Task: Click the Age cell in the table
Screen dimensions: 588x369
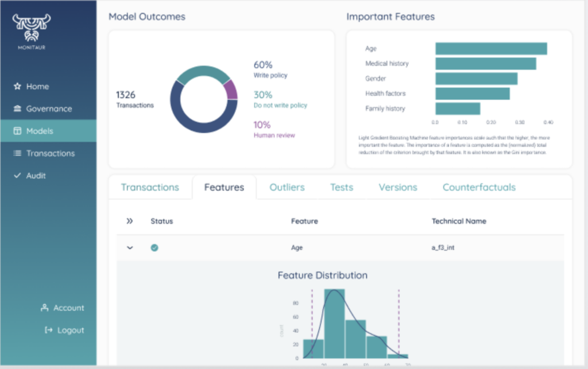Action: coord(297,247)
